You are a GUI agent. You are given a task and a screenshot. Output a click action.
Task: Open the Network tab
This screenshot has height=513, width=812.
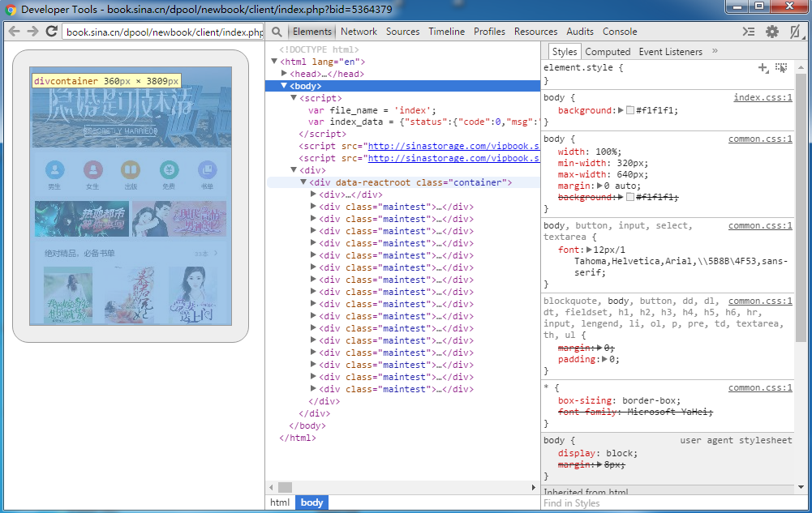tap(359, 32)
